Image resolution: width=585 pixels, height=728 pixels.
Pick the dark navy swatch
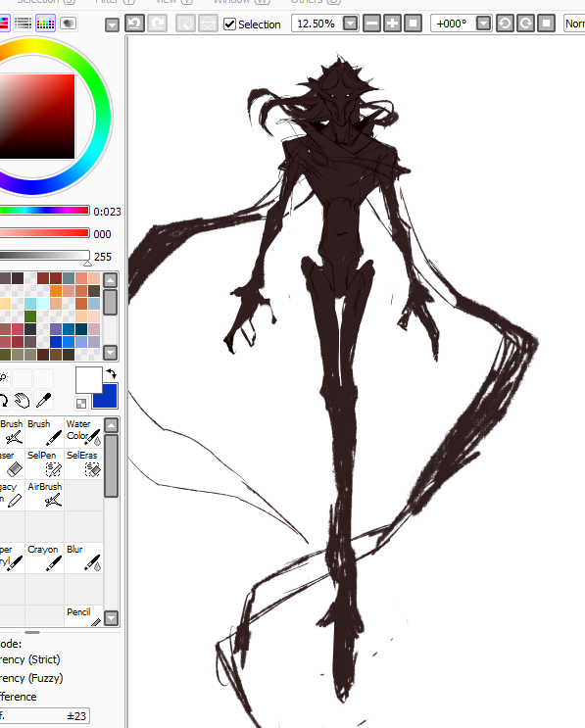click(81, 328)
